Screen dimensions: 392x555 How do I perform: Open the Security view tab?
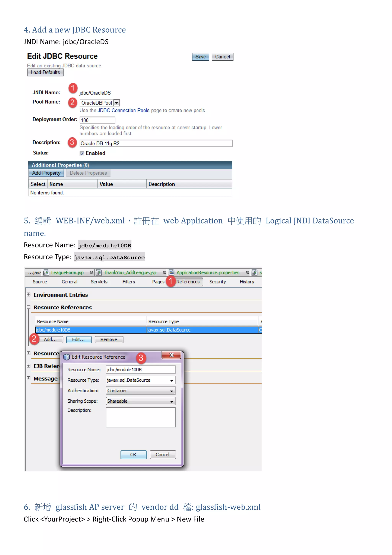pyautogui.click(x=217, y=282)
